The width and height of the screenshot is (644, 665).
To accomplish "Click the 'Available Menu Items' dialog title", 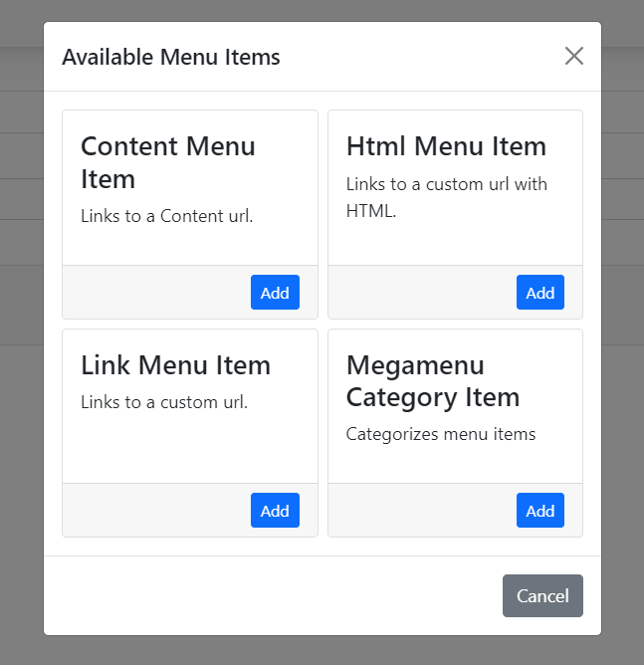I will (x=170, y=57).
